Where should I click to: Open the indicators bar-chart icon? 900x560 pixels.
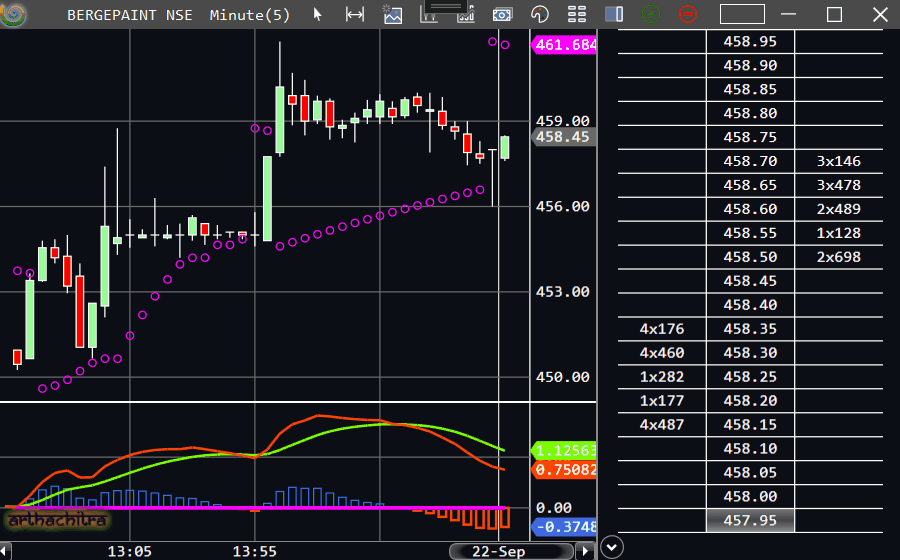coord(465,16)
